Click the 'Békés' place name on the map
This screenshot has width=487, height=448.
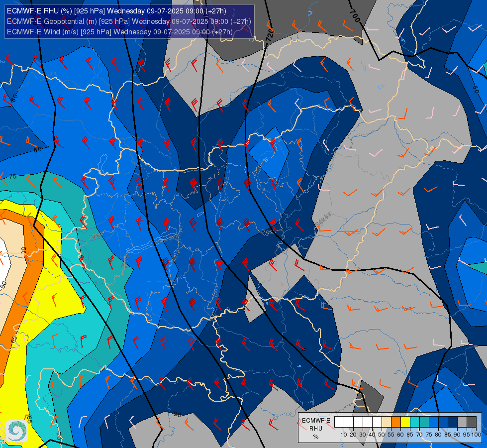pyautogui.click(x=324, y=220)
